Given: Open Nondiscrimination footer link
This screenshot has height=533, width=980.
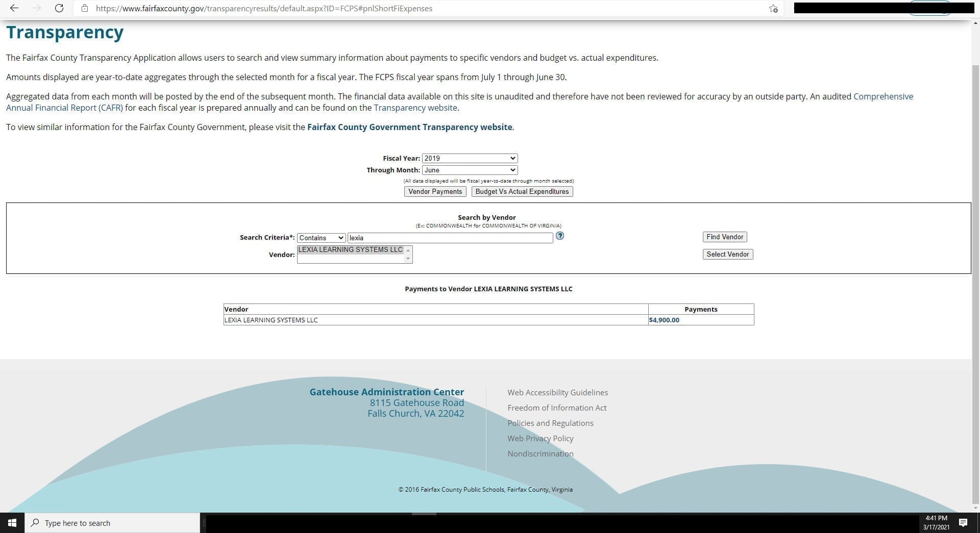Looking at the screenshot, I should pos(540,453).
